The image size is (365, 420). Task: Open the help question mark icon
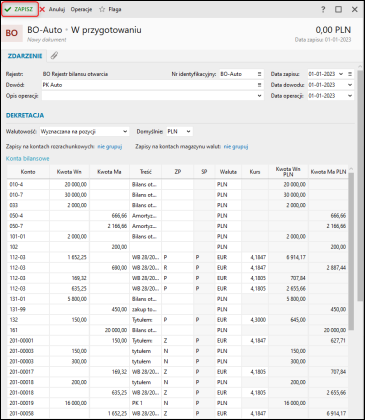[x=323, y=9]
